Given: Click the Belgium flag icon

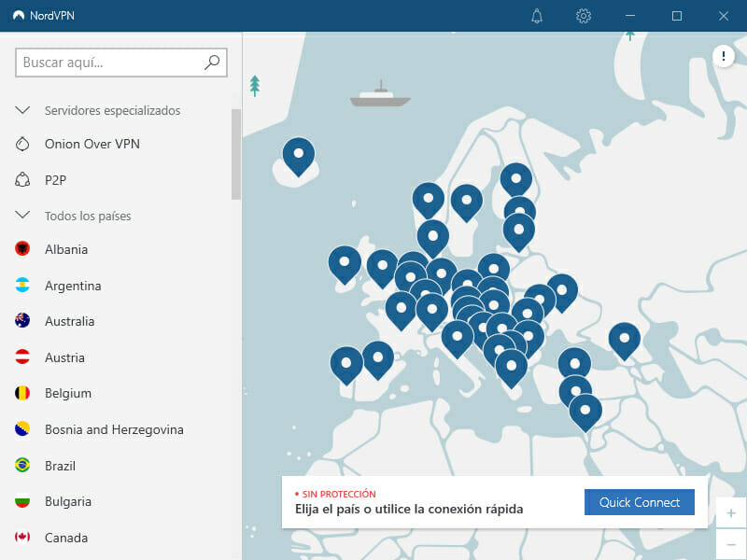Looking at the screenshot, I should pos(22,393).
